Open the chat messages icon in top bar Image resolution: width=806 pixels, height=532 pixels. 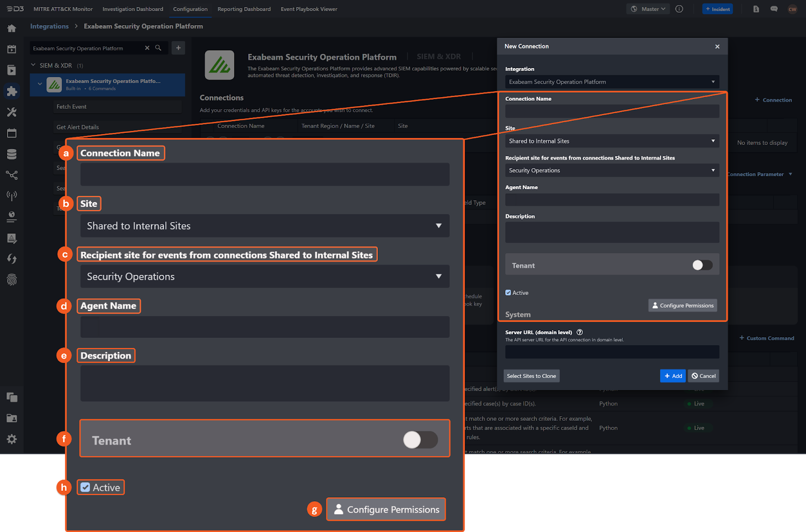tap(774, 9)
